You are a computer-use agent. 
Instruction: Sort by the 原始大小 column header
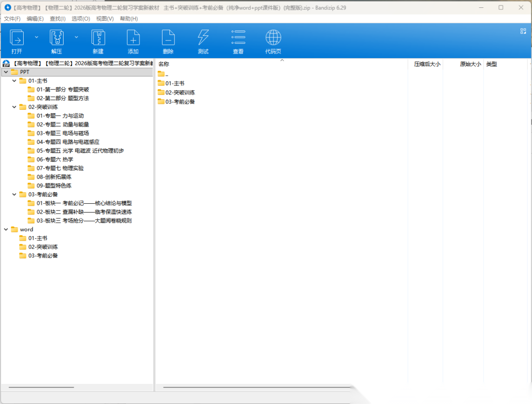point(470,64)
